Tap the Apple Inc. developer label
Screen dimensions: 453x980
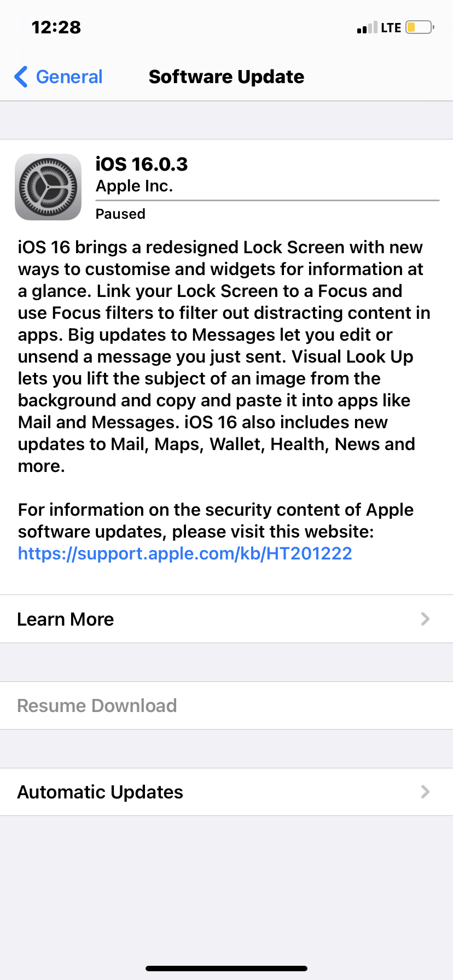tap(135, 186)
